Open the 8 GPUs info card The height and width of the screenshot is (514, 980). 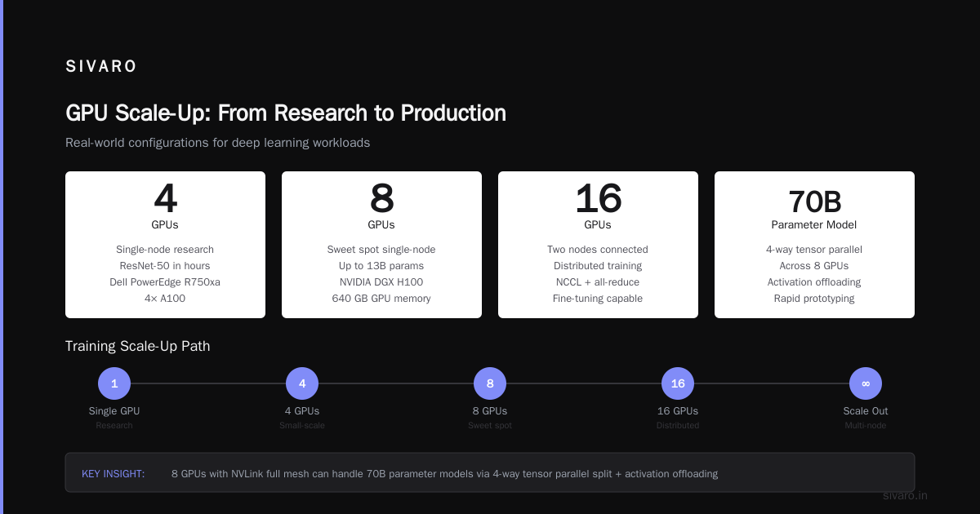point(381,245)
